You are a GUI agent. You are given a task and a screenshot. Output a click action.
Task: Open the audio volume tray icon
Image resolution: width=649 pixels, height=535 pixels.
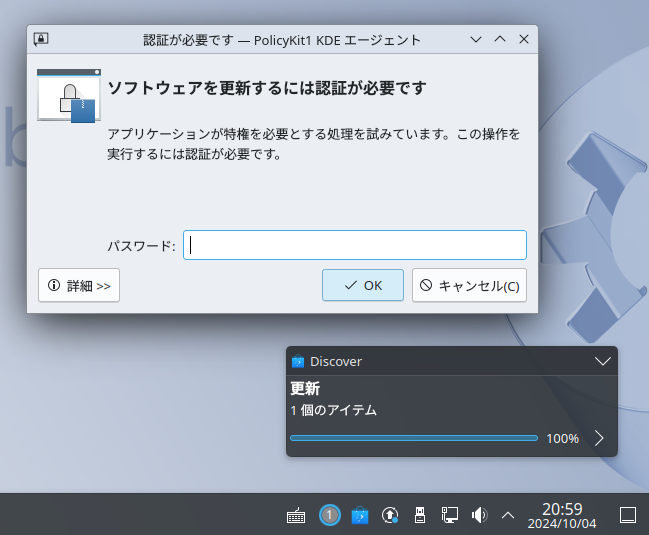point(479,515)
